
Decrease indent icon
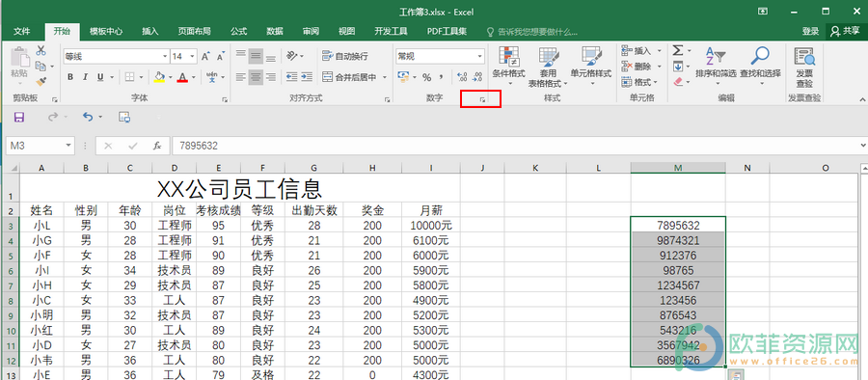(291, 77)
